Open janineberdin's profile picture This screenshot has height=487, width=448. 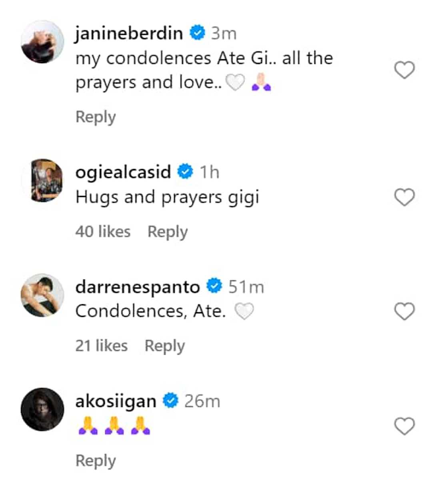click(42, 42)
